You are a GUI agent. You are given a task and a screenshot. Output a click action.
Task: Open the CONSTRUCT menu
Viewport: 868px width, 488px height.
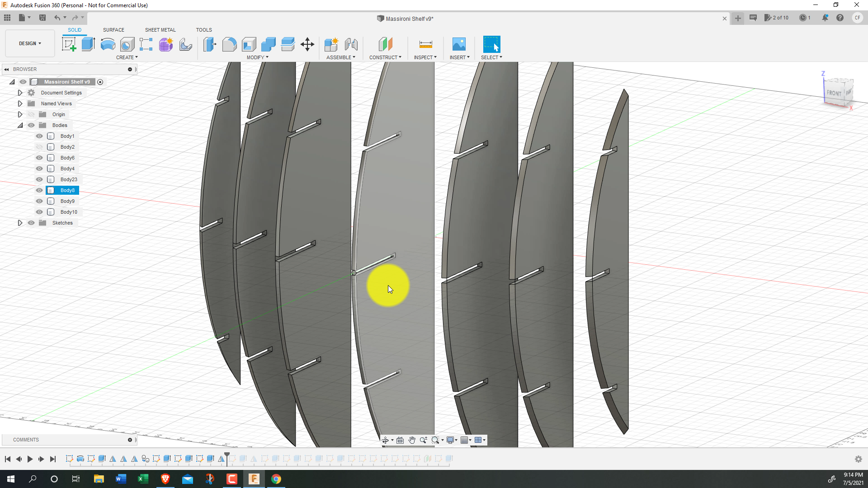[x=385, y=57]
